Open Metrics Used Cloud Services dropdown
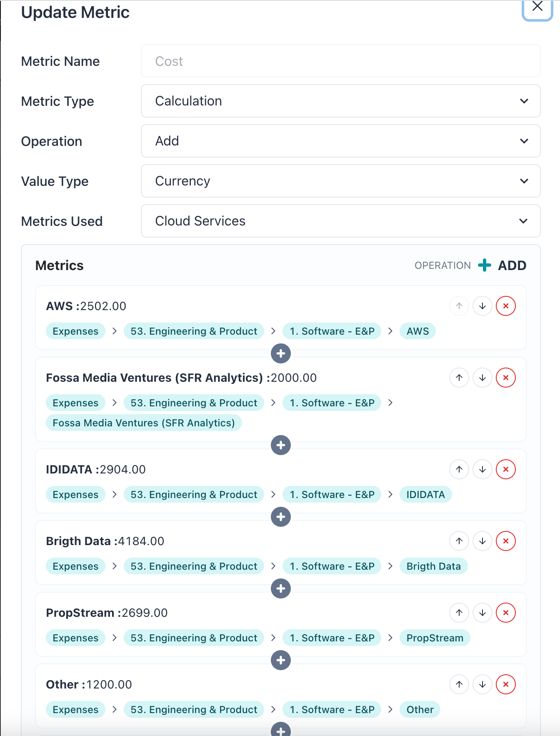This screenshot has width=560, height=736. (341, 221)
